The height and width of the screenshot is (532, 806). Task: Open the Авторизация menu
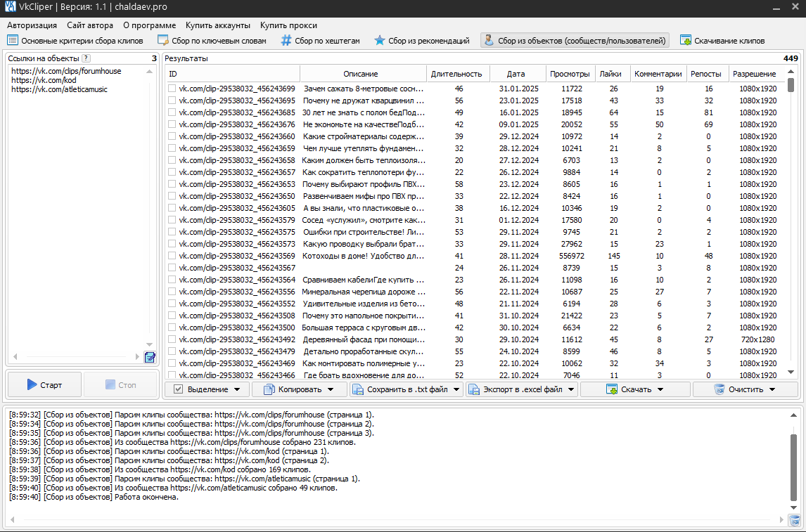32,25
